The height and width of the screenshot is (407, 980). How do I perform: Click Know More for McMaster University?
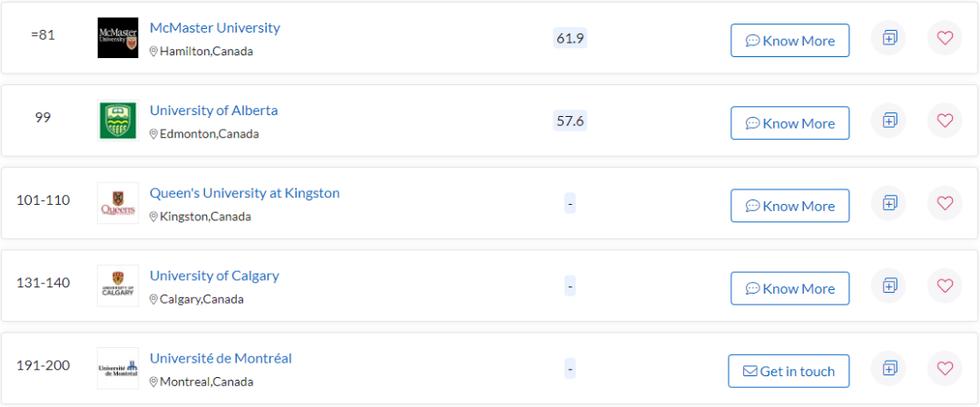point(789,41)
